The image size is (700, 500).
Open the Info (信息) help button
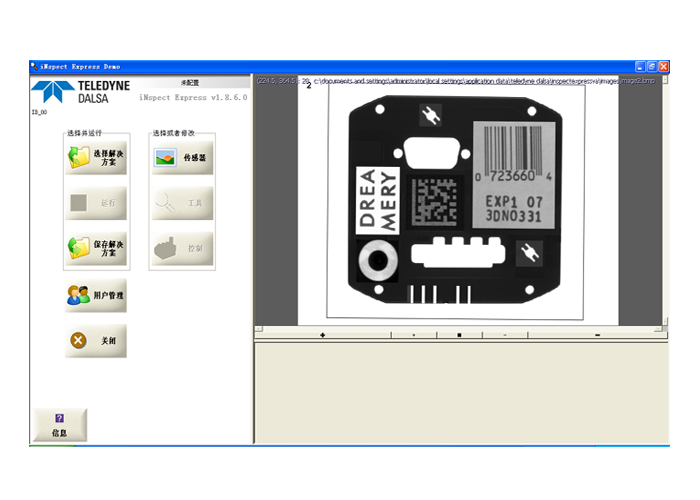tap(60, 425)
